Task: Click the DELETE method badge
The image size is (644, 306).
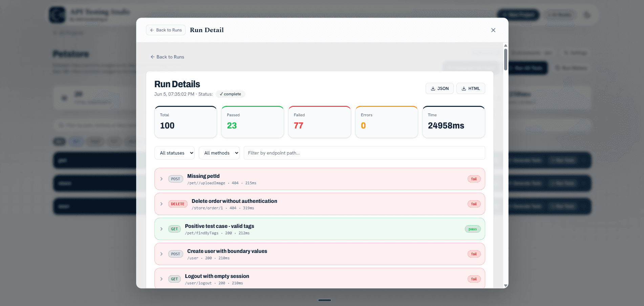Action: [x=178, y=204]
